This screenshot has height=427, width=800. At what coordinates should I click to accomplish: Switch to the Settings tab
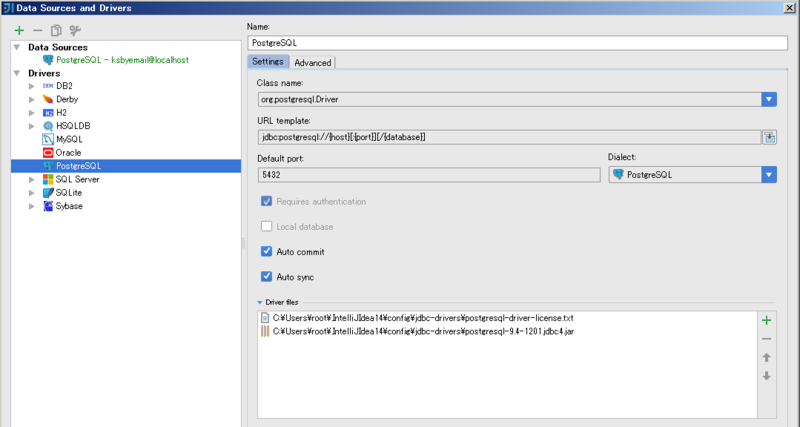click(268, 61)
